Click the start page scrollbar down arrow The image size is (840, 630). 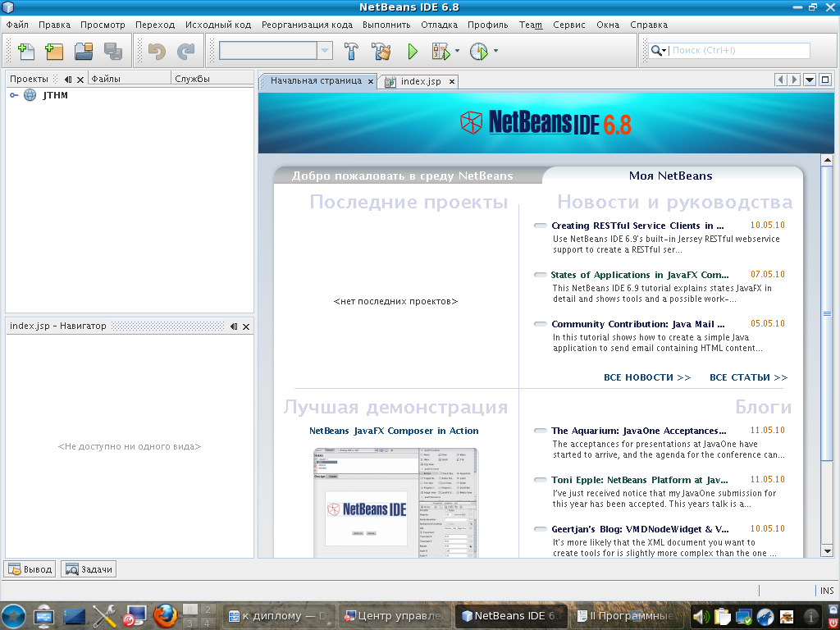pyautogui.click(x=827, y=550)
